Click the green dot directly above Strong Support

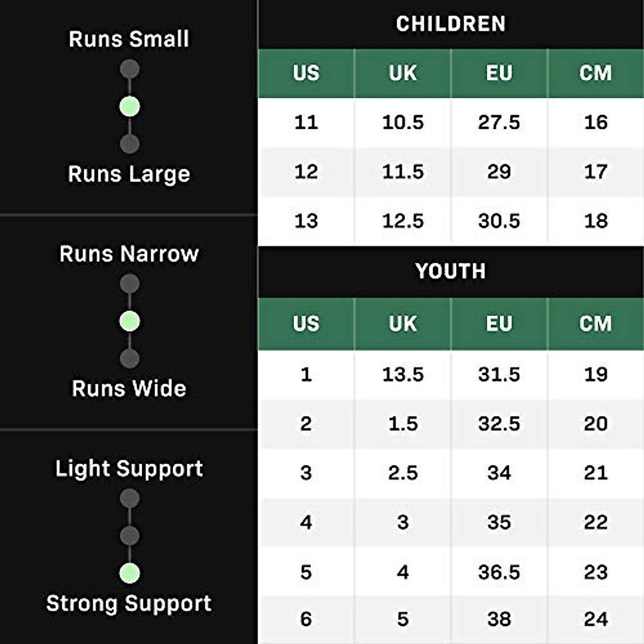tap(129, 573)
